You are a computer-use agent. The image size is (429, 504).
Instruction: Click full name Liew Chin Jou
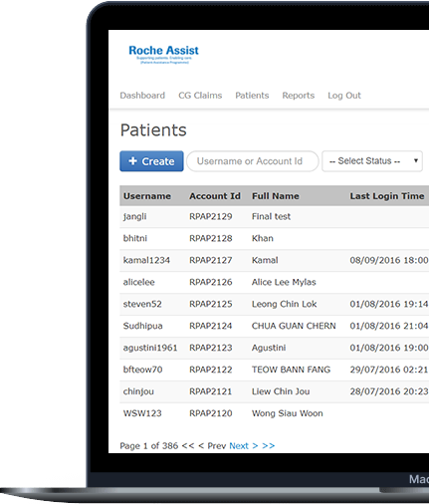tap(281, 391)
